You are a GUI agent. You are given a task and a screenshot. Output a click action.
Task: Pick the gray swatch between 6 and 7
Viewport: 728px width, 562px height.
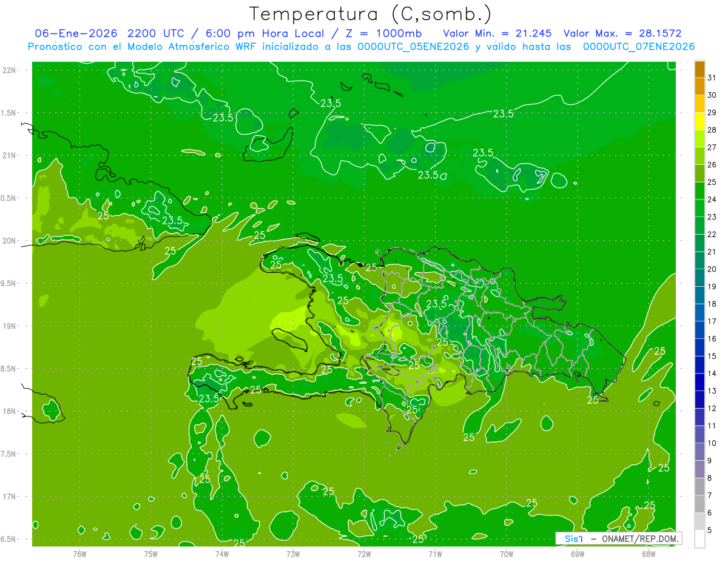tap(699, 504)
